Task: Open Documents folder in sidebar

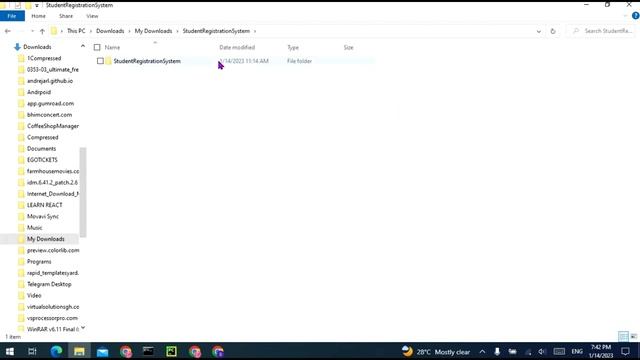Action: [x=41, y=149]
